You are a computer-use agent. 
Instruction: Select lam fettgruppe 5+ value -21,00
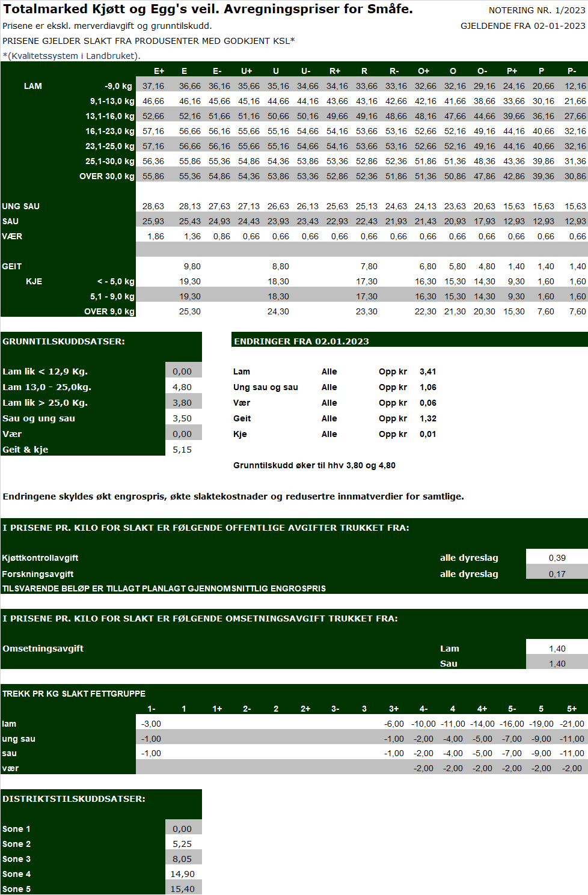coord(572,724)
